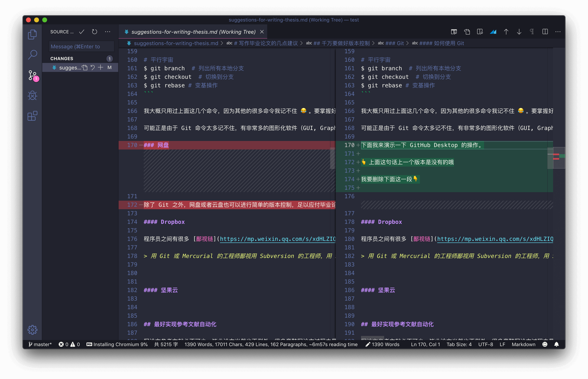Click breadcrumb ### Git
588x379 pixels.
coord(394,43)
